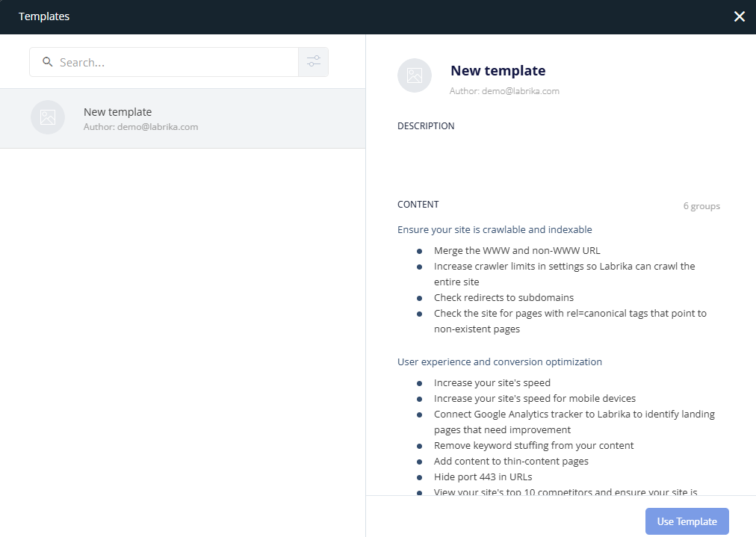The image size is (756, 537).
Task: Open the filter settings next to search
Action: pyautogui.click(x=313, y=62)
